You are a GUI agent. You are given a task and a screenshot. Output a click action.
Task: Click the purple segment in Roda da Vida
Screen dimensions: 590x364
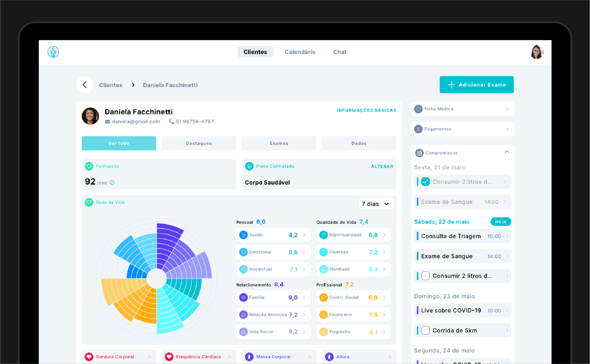(165, 242)
